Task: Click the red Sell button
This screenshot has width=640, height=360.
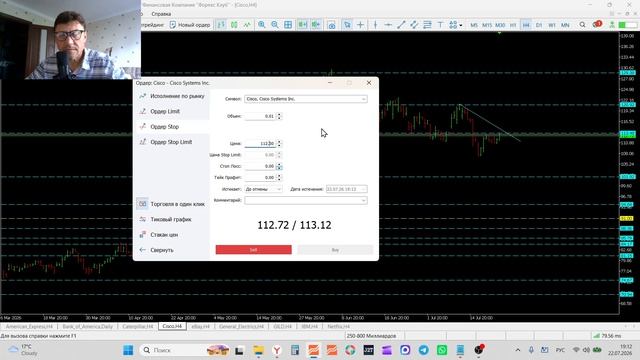Action: click(x=253, y=250)
